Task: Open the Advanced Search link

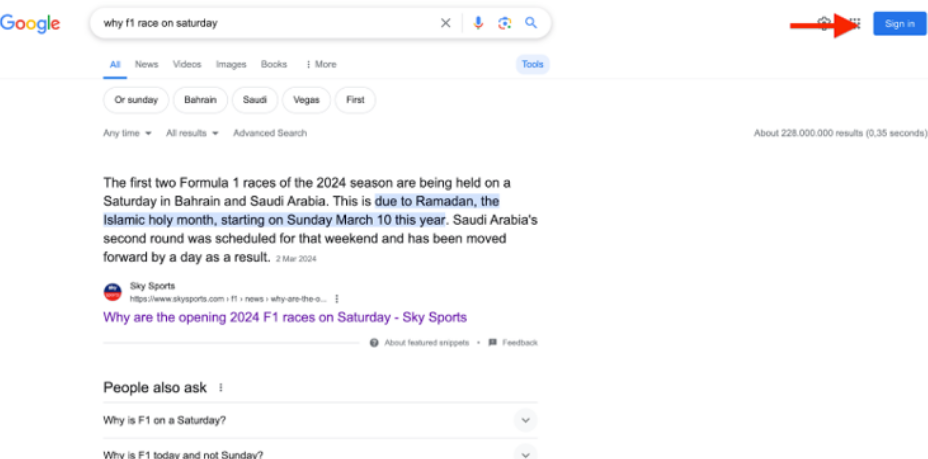Action: [x=270, y=133]
